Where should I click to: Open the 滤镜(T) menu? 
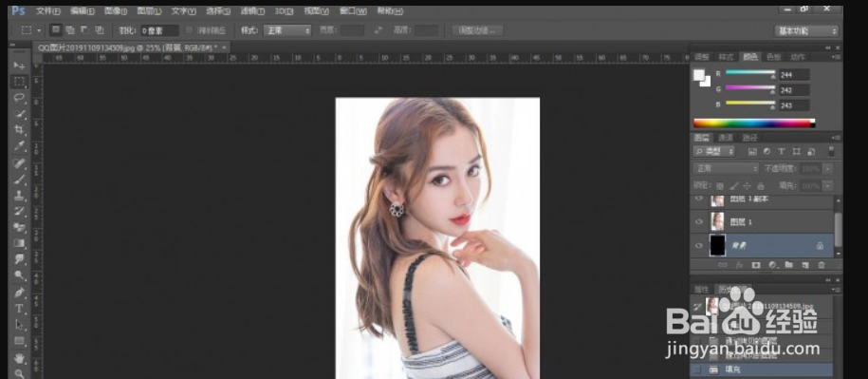point(252,11)
